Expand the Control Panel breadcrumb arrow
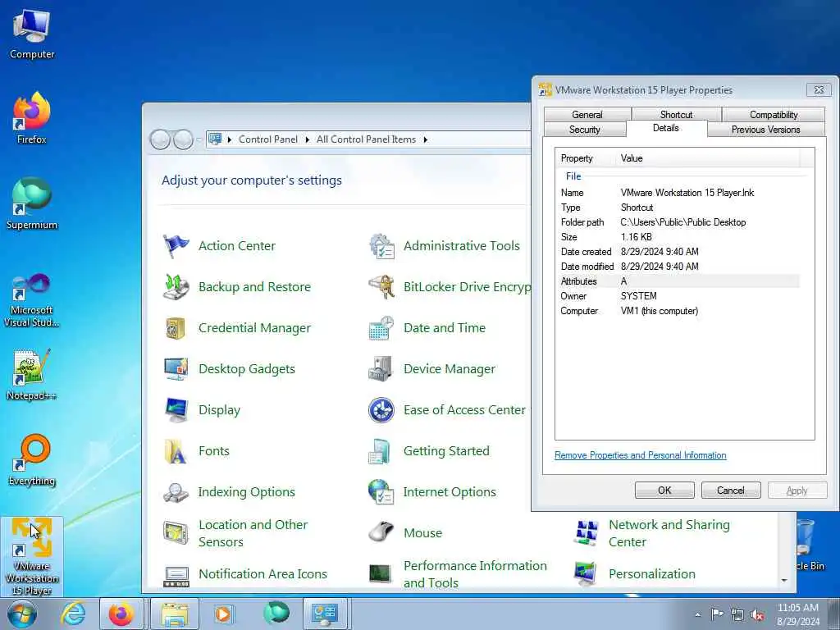840x630 pixels. (308, 139)
